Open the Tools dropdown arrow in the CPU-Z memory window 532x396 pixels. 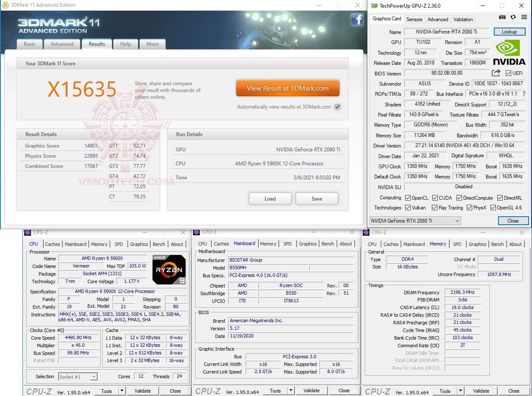click(x=460, y=391)
